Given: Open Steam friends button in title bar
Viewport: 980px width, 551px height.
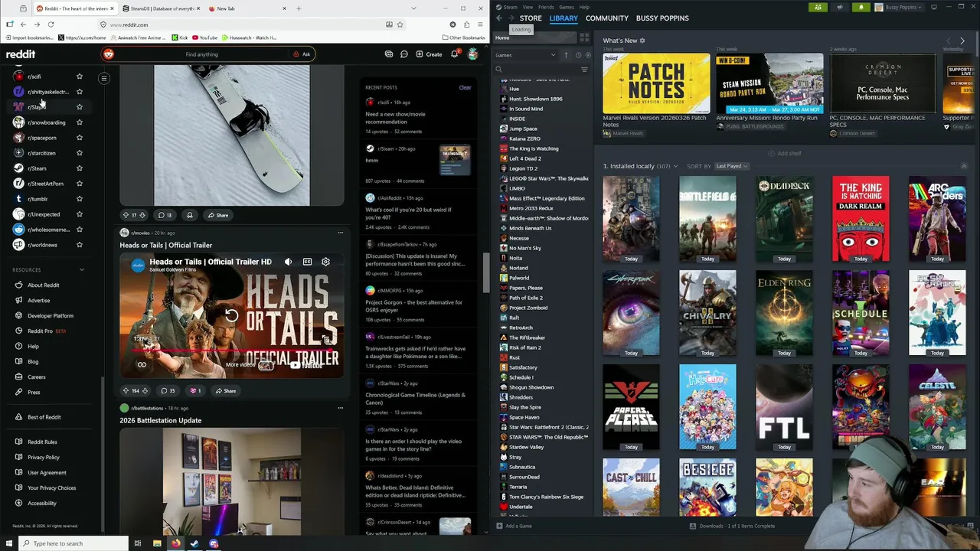Looking at the screenshot, I should click(x=818, y=7).
